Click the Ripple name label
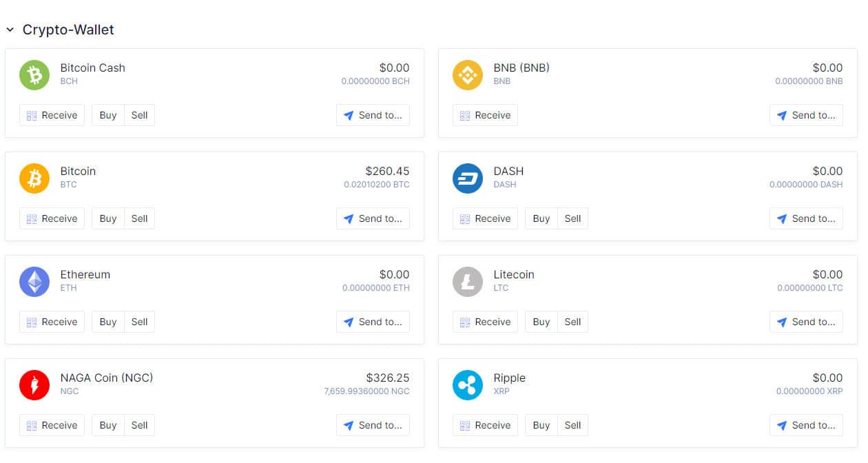The height and width of the screenshot is (463, 868). [x=509, y=378]
